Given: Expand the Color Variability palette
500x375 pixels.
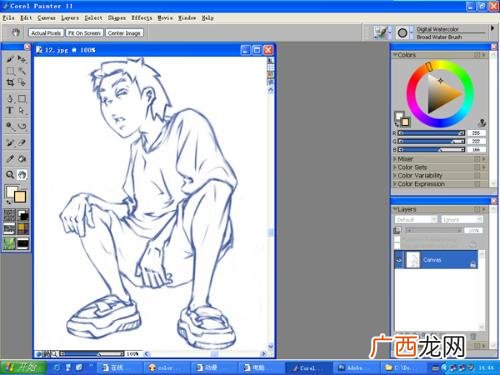Looking at the screenshot, I should click(395, 175).
